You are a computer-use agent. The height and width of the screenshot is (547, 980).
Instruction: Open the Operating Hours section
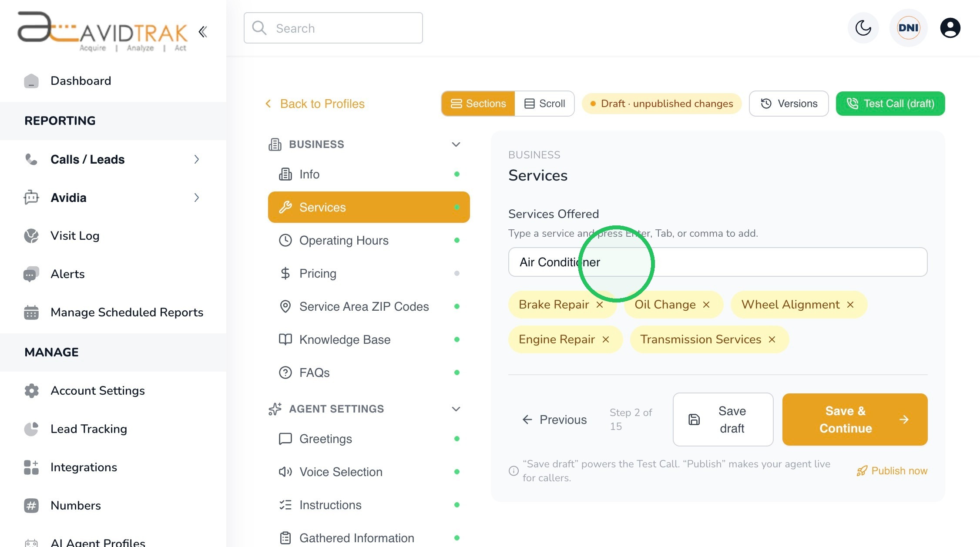click(369, 240)
